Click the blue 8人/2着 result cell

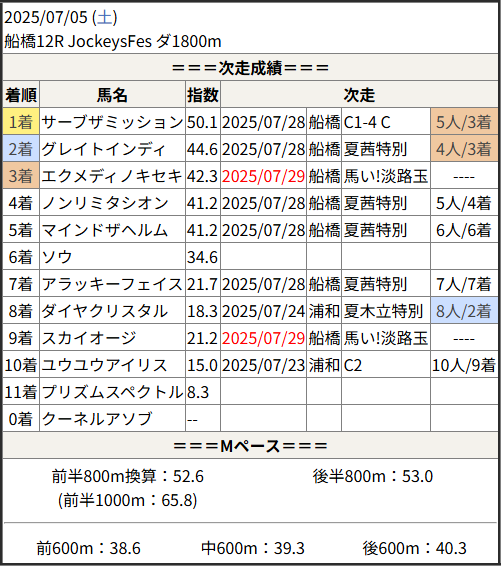coord(464,311)
